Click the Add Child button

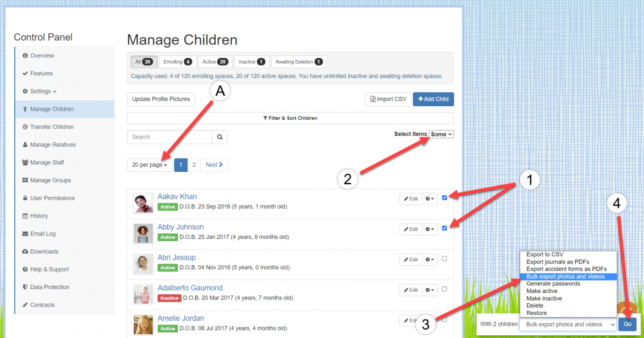tap(433, 99)
